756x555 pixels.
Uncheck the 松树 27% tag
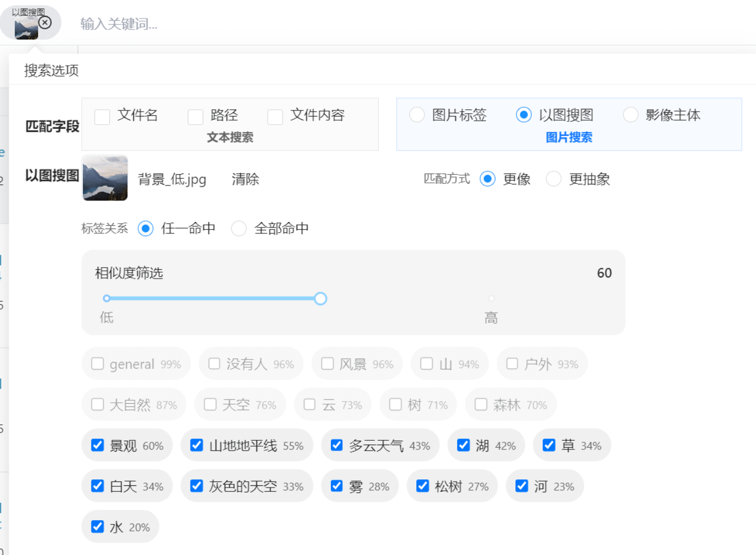423,485
